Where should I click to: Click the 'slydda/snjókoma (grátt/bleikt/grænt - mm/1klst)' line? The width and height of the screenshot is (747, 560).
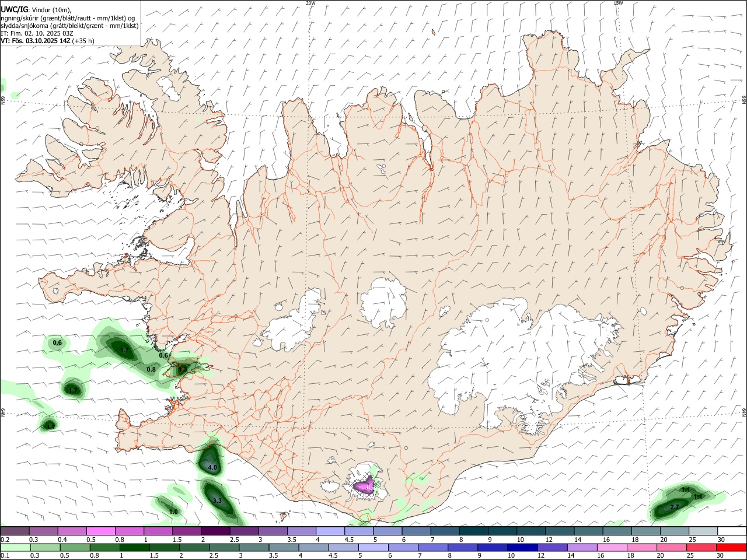(69, 26)
